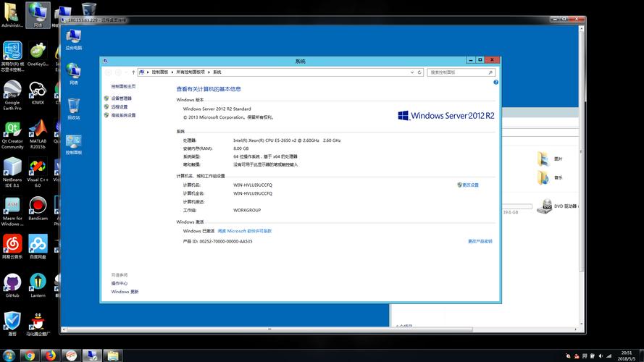Click the volume speaker tray icon
The image size is (644, 362).
pos(601,355)
